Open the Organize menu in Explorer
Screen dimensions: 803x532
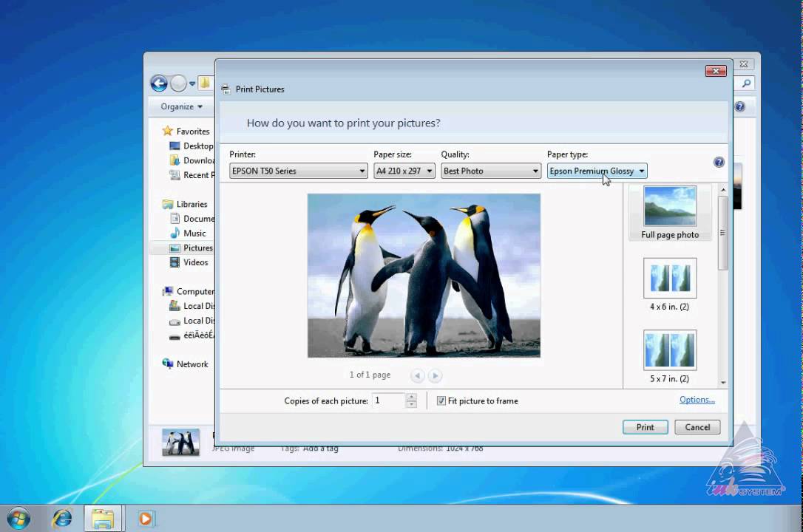pyautogui.click(x=181, y=106)
